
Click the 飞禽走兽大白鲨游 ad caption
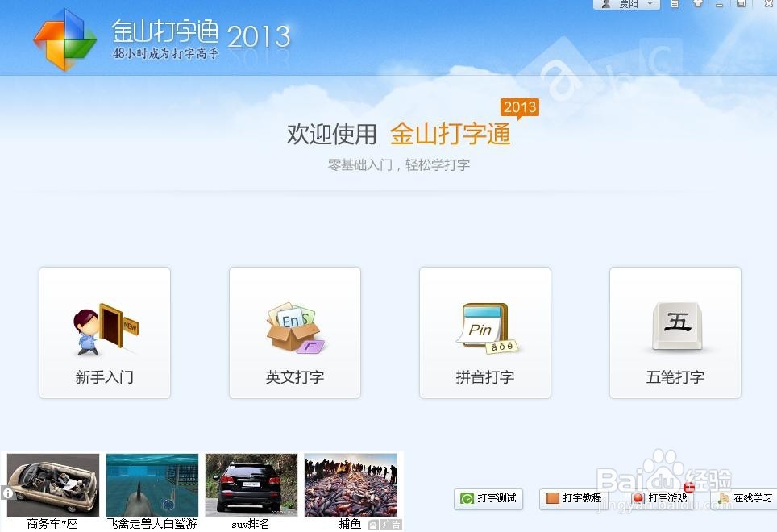(152, 524)
